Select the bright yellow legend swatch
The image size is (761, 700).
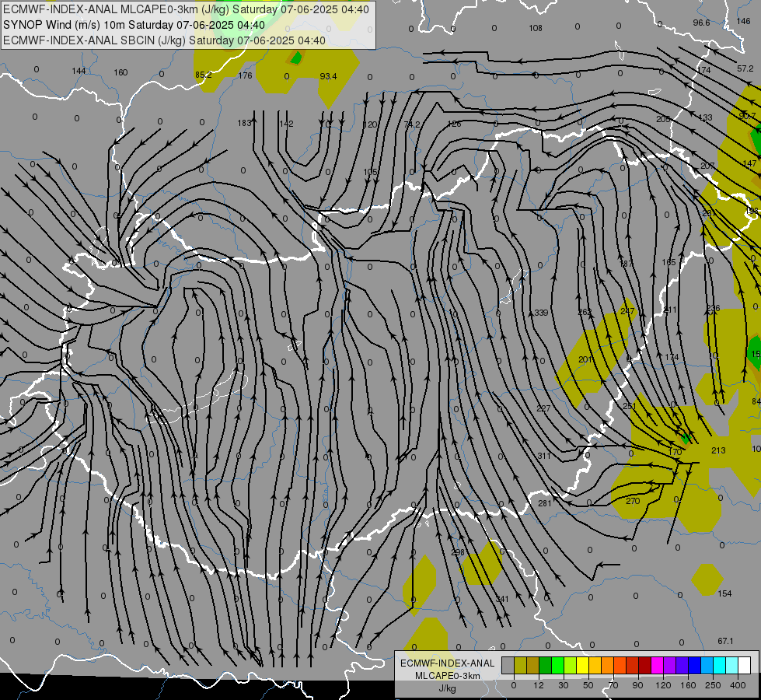[582, 665]
